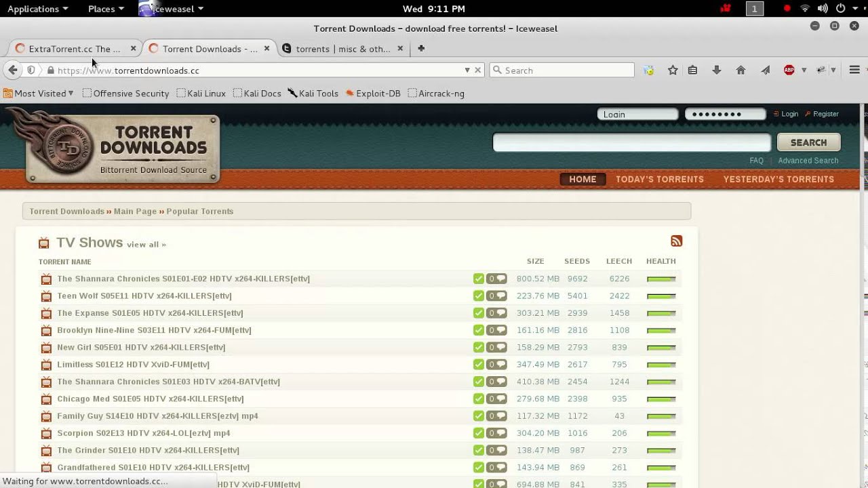The image size is (868, 488).
Task: Click the SEARCH button on site
Action: (808, 142)
